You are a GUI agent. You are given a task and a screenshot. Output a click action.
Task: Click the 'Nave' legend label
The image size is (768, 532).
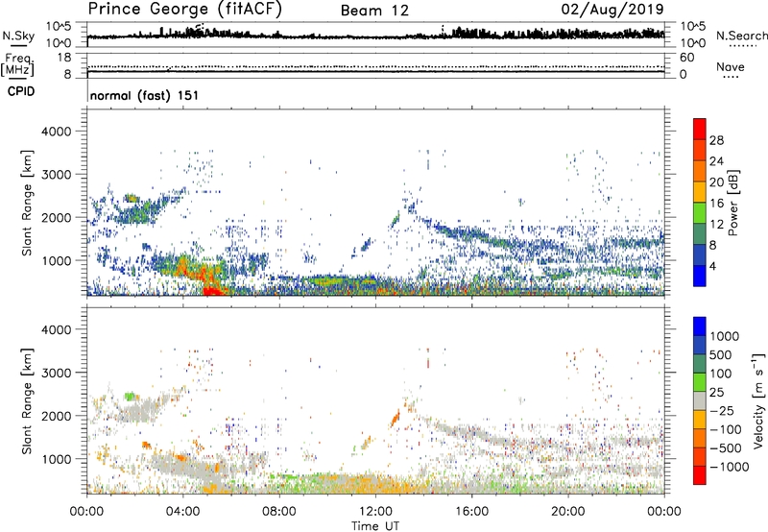[731, 66]
